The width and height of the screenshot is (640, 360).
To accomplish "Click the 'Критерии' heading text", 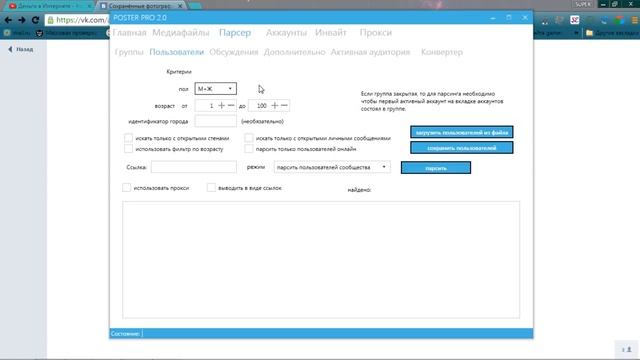I will point(179,72).
